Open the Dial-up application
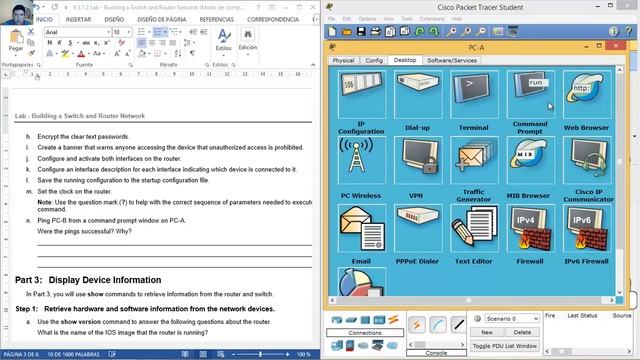 418,94
